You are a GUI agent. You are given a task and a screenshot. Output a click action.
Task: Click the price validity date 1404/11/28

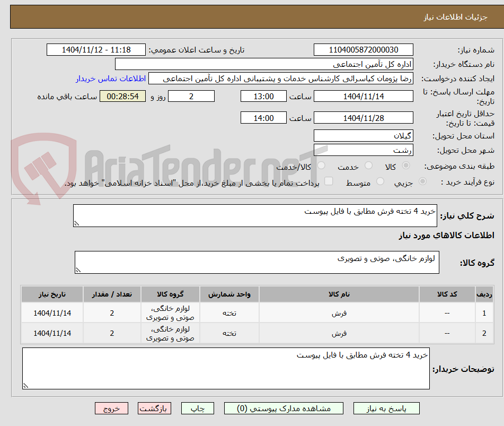pos(363,118)
